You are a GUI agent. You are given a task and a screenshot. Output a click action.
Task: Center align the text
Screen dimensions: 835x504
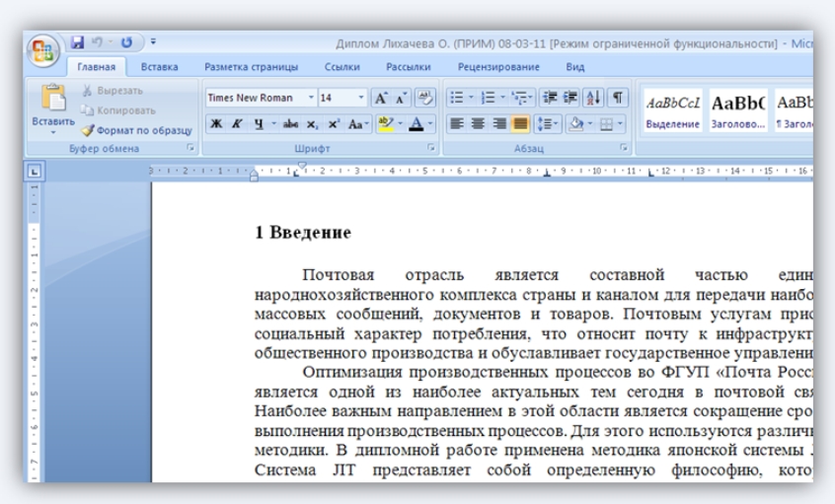pos(478,124)
